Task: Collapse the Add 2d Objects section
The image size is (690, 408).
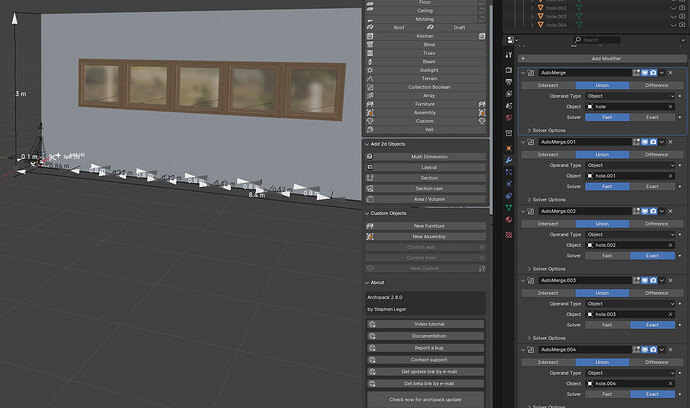Action: click(x=367, y=144)
